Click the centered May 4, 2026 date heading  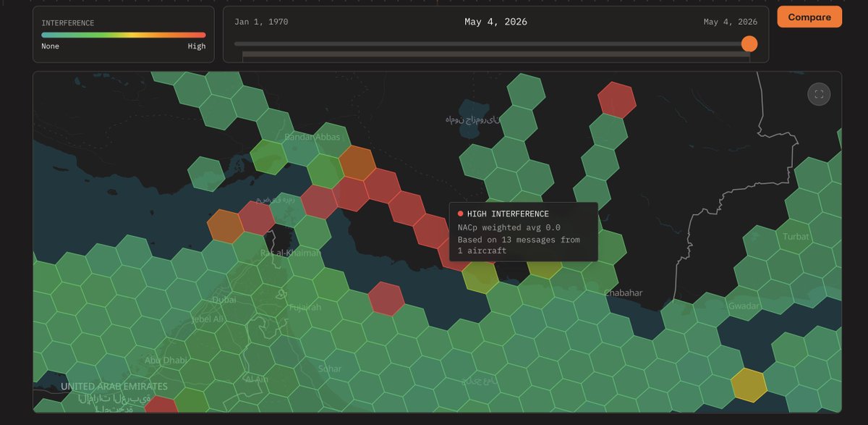[x=495, y=22]
